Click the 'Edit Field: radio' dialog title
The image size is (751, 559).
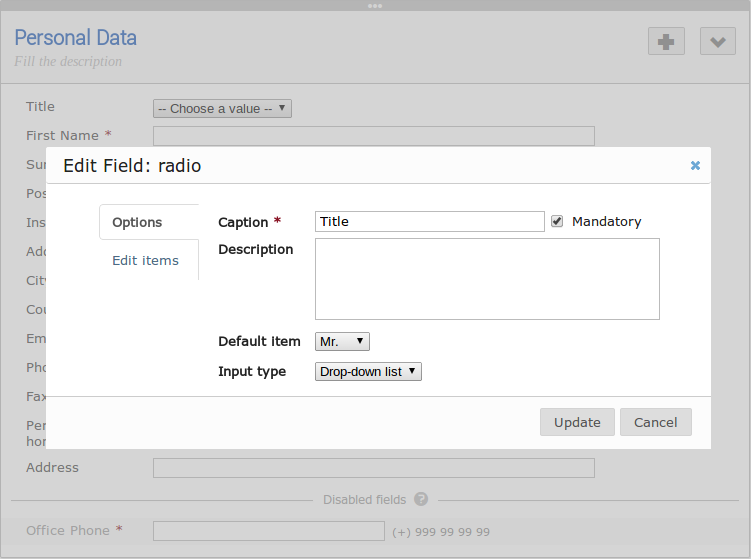(132, 166)
